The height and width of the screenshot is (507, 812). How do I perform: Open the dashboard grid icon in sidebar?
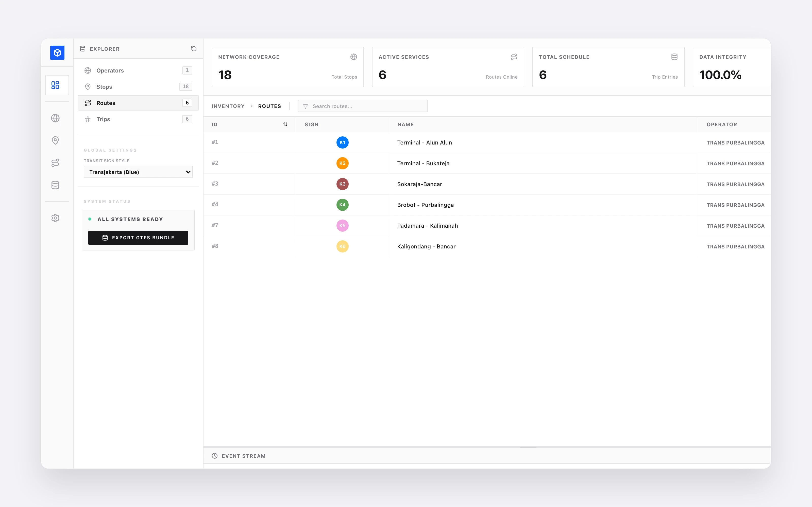tap(55, 85)
